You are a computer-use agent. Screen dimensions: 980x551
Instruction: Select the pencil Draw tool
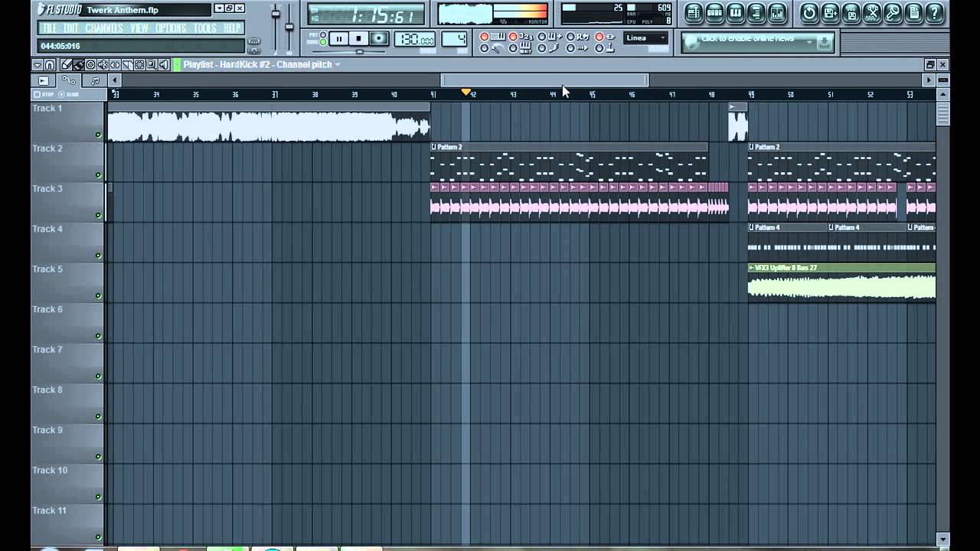66,65
